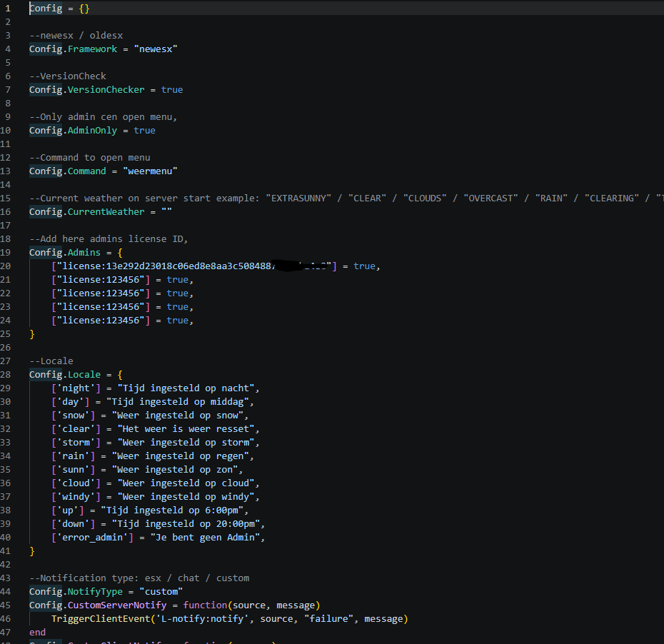Click "Tijd ingesteld op 6:00pm" string
The height and width of the screenshot is (644, 664).
[172, 510]
